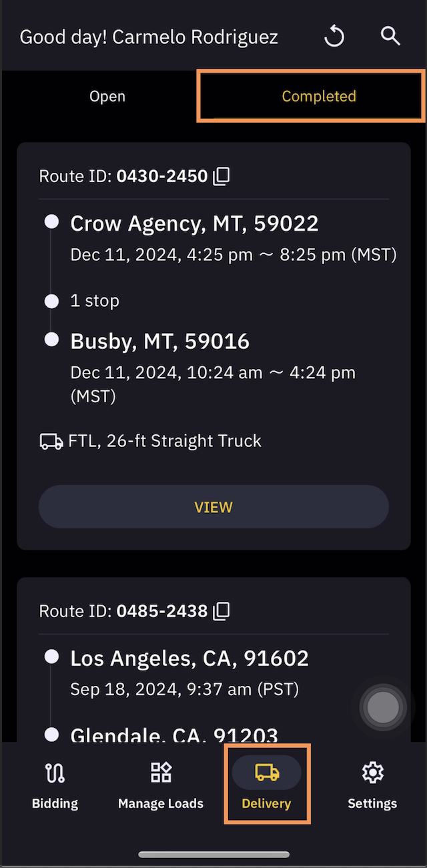Copy Route ID 0485-2438 using copy icon

(x=221, y=610)
